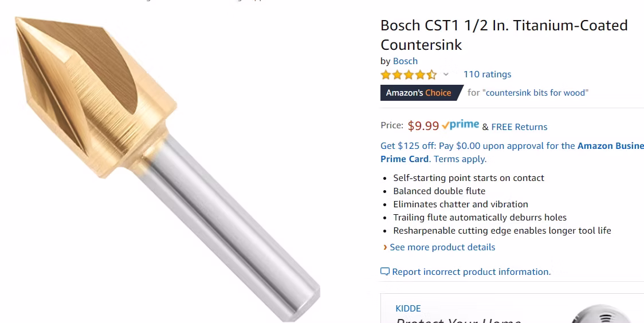
Task: Click the "Protect Your Home" ad headline
Action: [x=458, y=320]
